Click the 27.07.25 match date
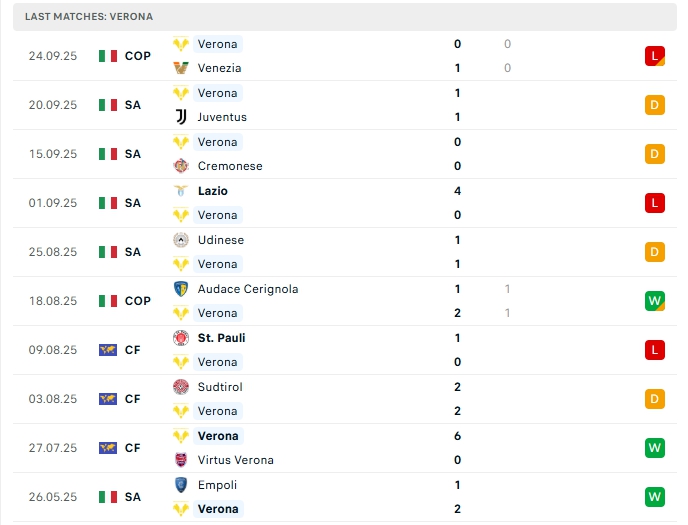688x525 pixels. click(53, 448)
